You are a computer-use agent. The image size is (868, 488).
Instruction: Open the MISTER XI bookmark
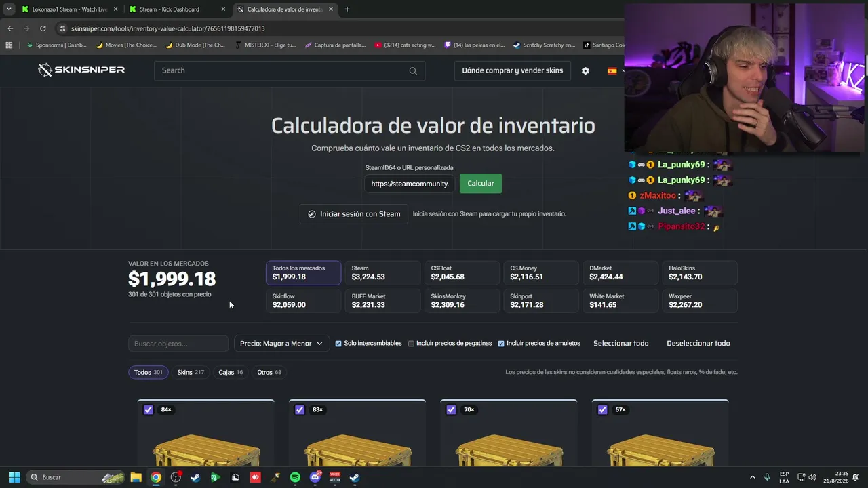click(265, 45)
